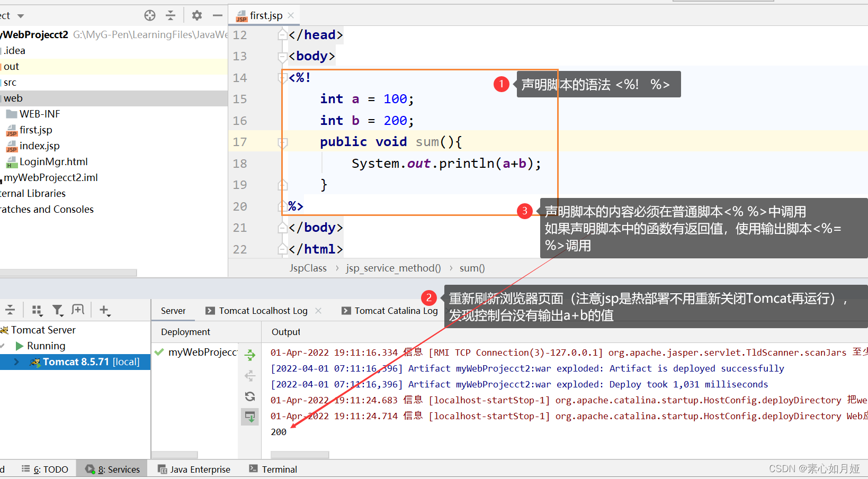Viewport: 868px width, 479px height.
Task: Hide the project panel with the minus icon
Action: pyautogui.click(x=217, y=15)
